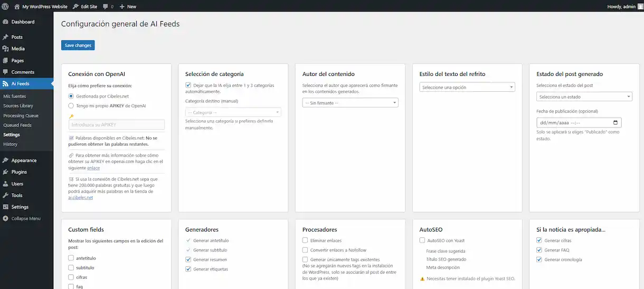Check the cifras custom field checkbox

(x=71, y=277)
